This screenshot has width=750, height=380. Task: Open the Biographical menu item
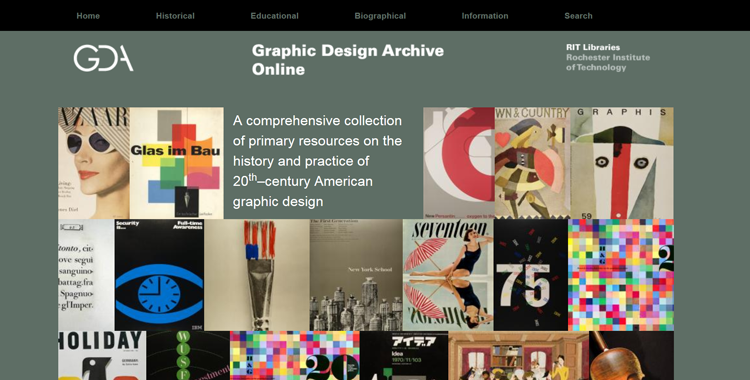click(x=380, y=16)
